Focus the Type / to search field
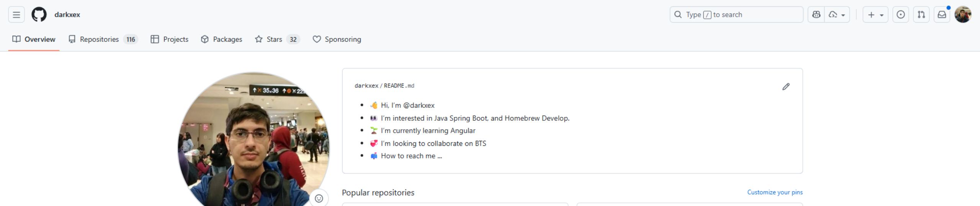 click(x=737, y=15)
